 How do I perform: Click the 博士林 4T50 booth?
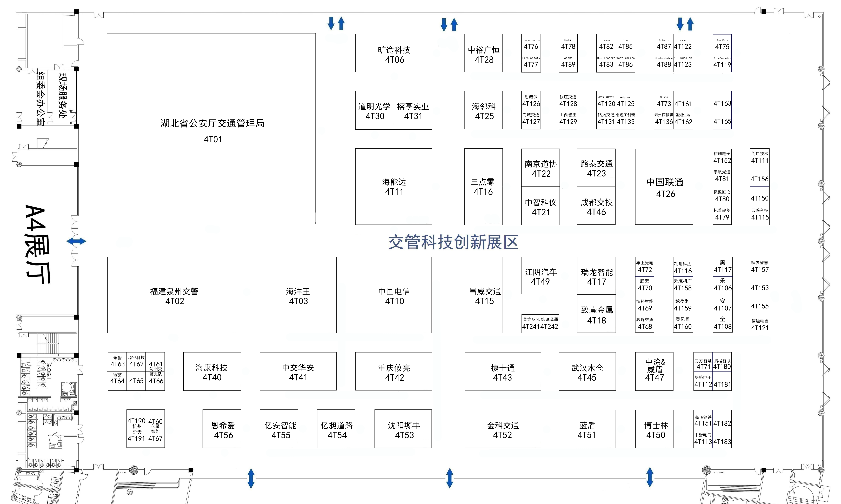(654, 429)
